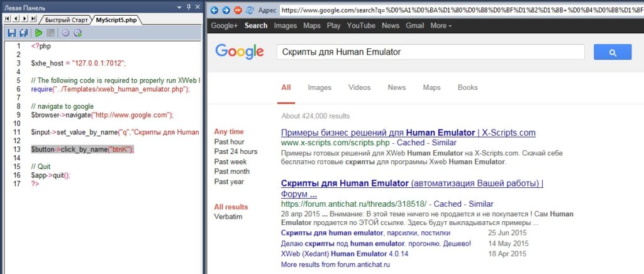This screenshot has height=274, width=644.
Task: Open Gmail in Google top bar
Action: click(x=415, y=25)
